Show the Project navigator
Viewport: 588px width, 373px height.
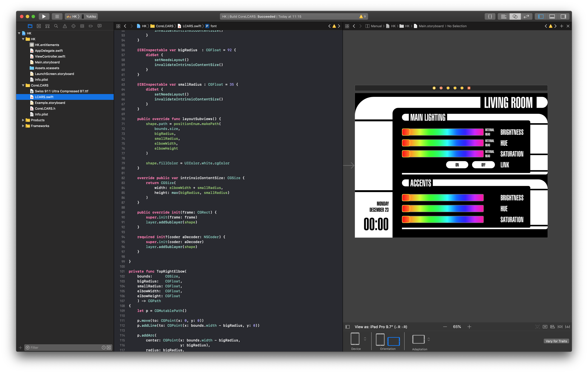[x=30, y=26]
